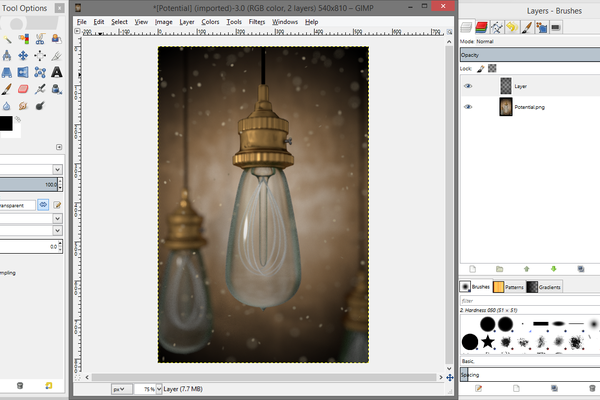Click the white background color swatch

coord(15,132)
